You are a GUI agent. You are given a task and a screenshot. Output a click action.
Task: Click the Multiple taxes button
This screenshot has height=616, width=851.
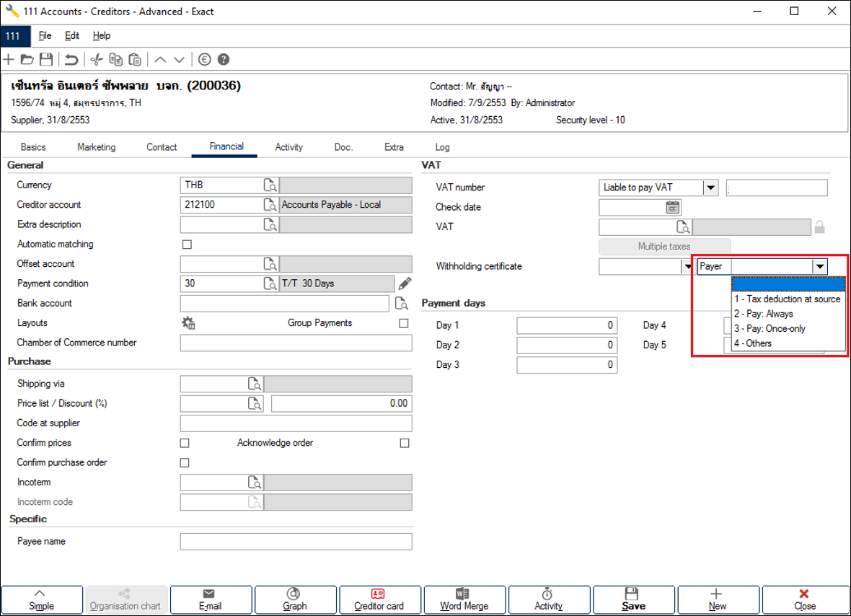(664, 247)
